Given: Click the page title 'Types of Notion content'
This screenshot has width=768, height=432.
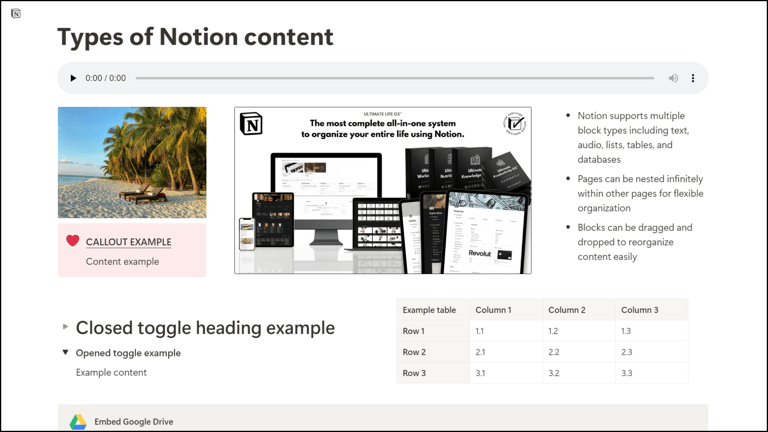Looking at the screenshot, I should click(x=195, y=37).
